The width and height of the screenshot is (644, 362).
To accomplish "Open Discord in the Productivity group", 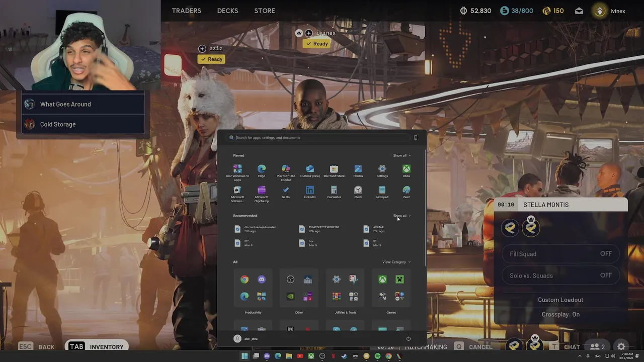I will click(x=262, y=280).
